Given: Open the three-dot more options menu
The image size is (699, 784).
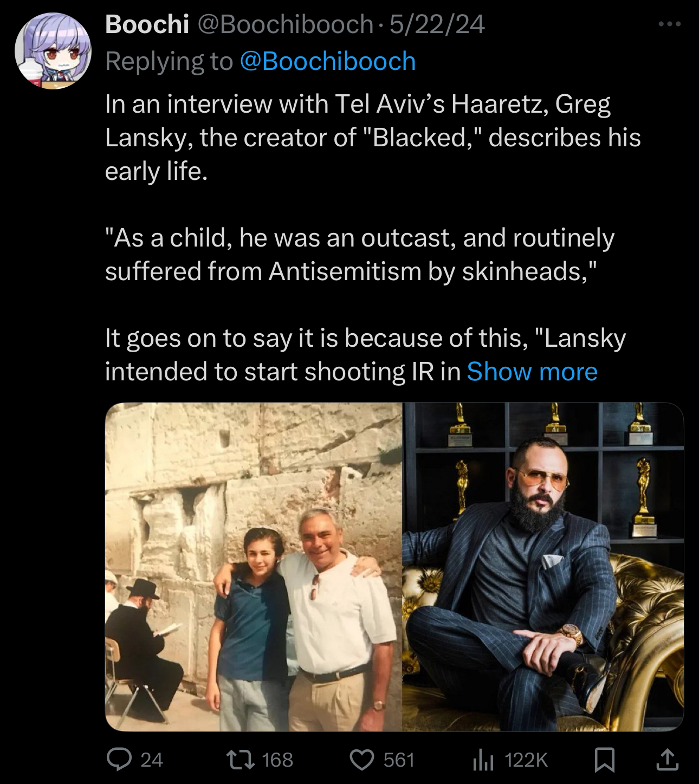Looking at the screenshot, I should [x=670, y=24].
